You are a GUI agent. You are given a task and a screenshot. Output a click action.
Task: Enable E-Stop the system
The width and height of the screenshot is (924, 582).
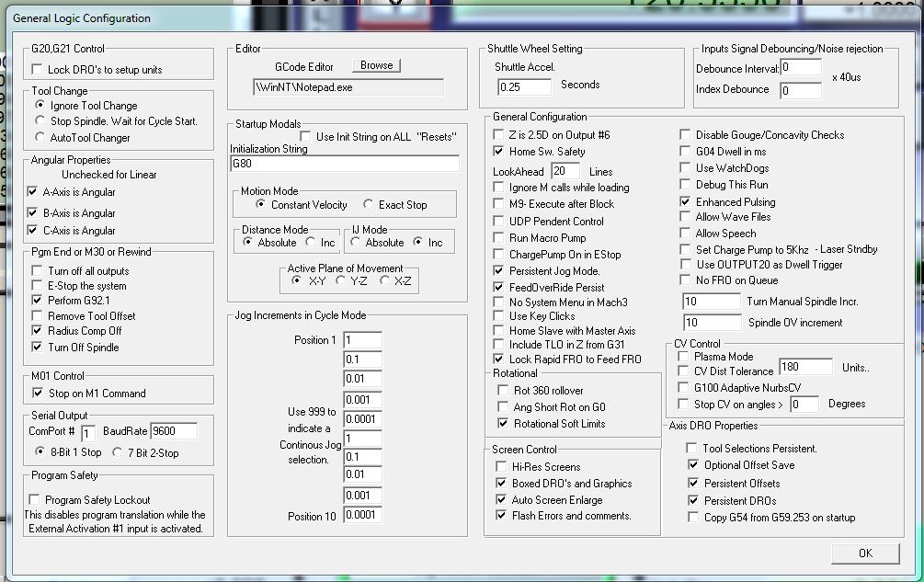pos(37,285)
